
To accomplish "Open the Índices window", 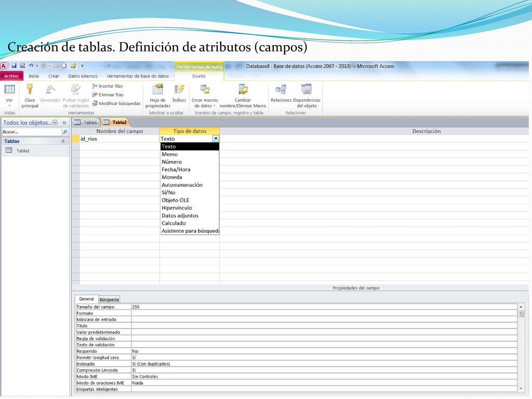I will coord(179,94).
